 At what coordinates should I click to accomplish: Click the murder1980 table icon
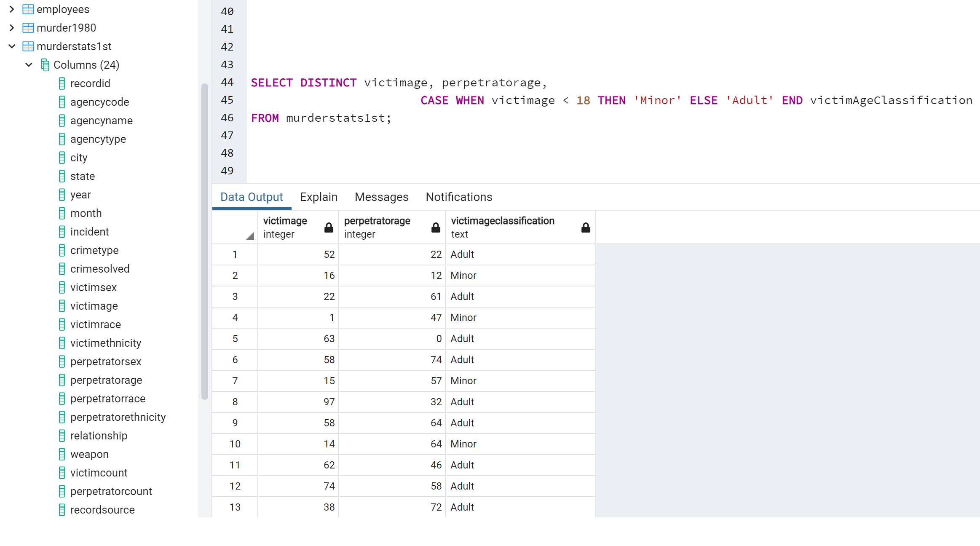(x=28, y=28)
